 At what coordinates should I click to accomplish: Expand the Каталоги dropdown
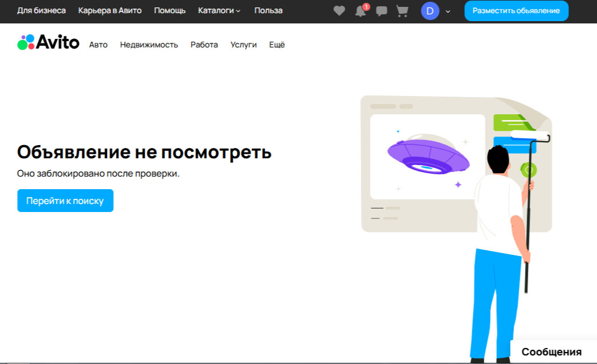point(219,11)
